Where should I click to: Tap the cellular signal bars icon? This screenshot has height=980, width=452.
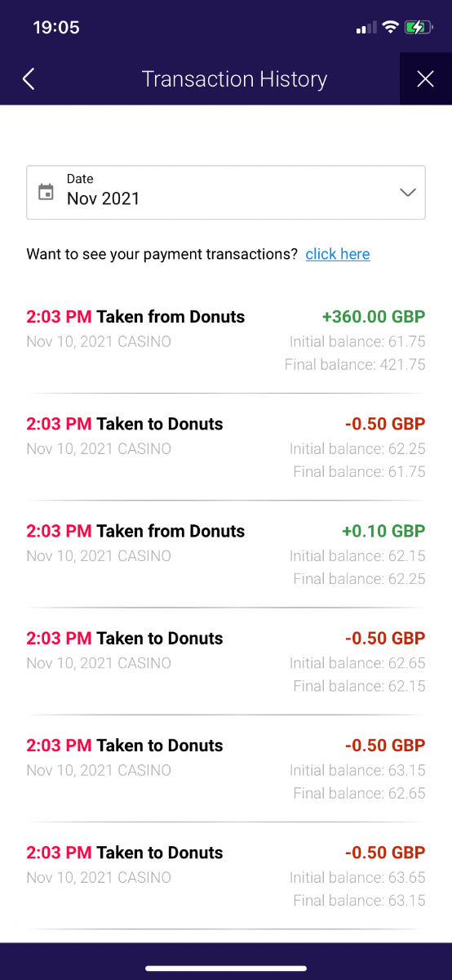pos(366,29)
